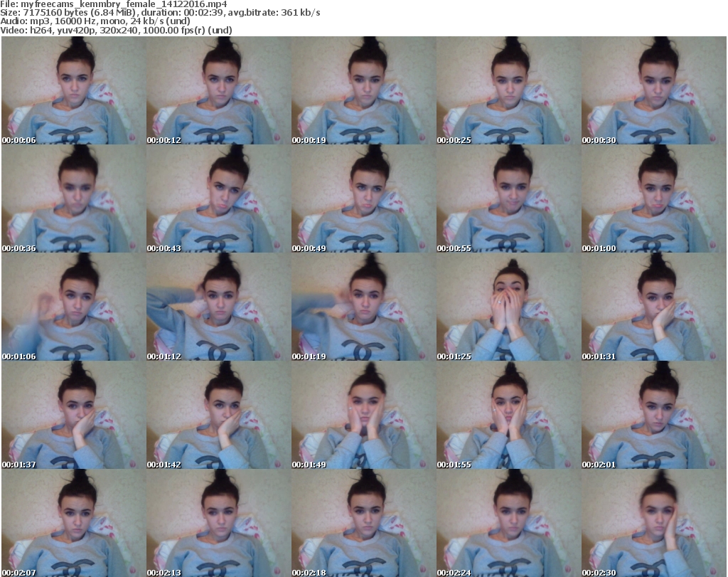Image resolution: width=728 pixels, height=577 pixels.
Task: Select the 00:01:00 thumbnail
Action: 654,198
